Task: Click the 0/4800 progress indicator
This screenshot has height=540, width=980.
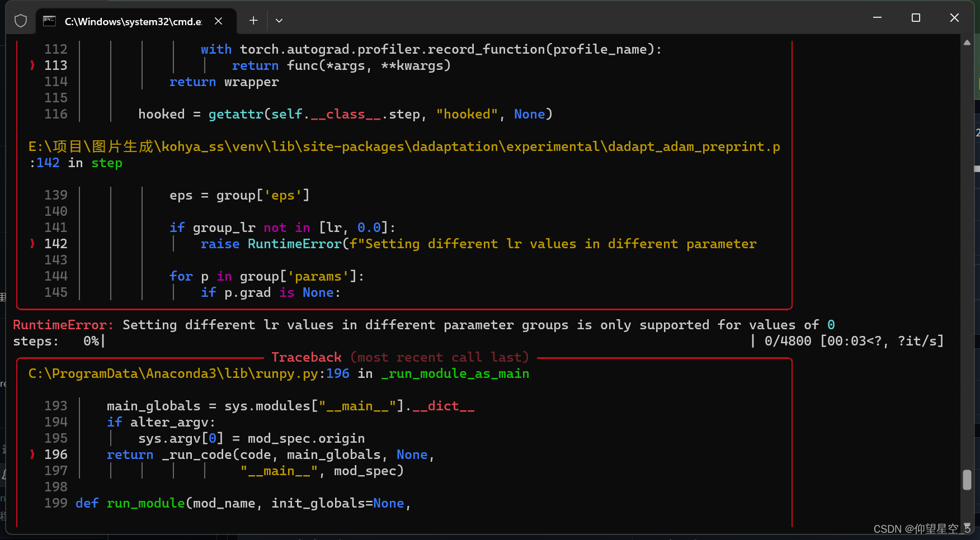Action: [788, 341]
